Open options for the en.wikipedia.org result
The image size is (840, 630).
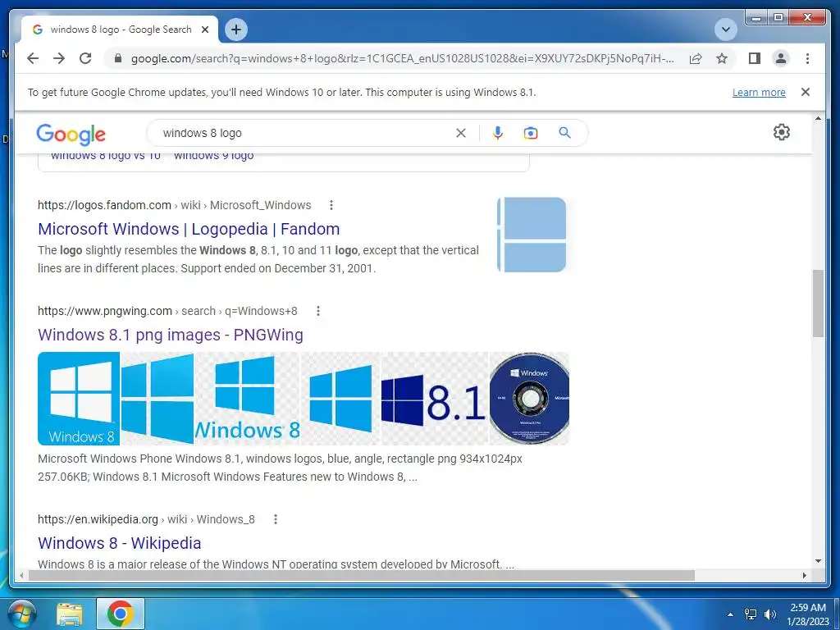(x=276, y=519)
